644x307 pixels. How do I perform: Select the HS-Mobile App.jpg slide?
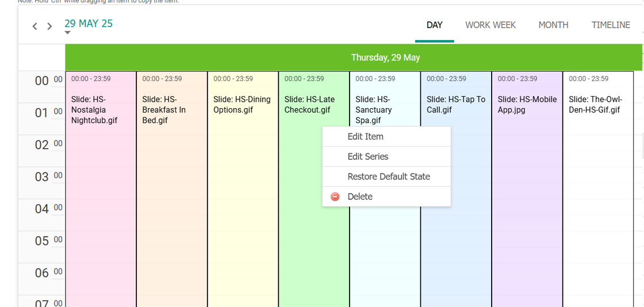(527, 189)
